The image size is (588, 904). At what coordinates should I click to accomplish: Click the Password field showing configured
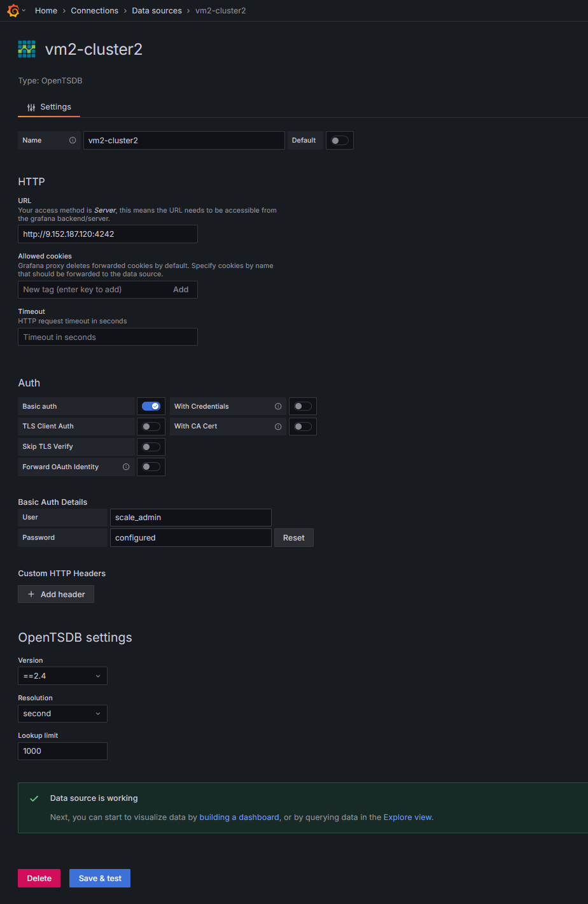[x=191, y=538]
